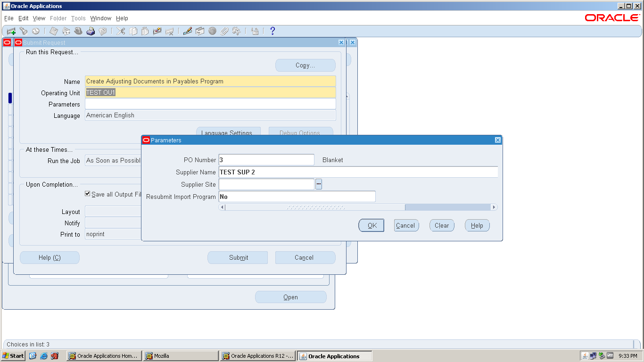Open the File menu
This screenshot has height=362, width=644.
coord(8,18)
